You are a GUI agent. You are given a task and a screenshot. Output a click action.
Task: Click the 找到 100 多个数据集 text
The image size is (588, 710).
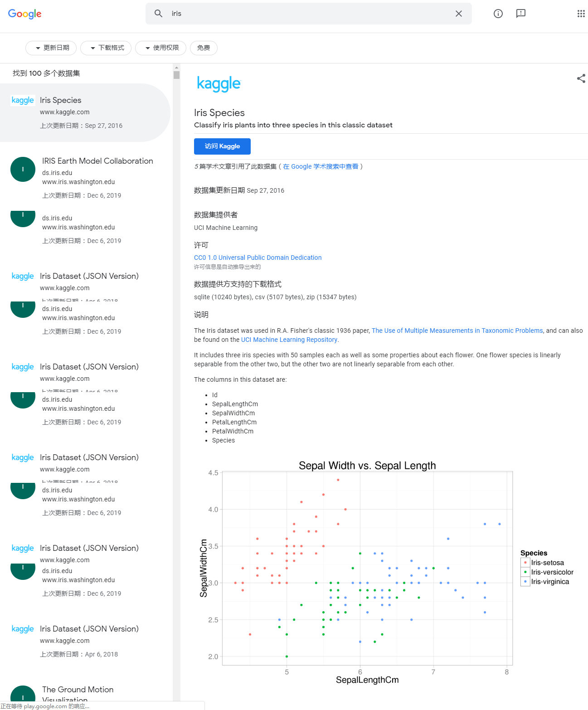(46, 73)
